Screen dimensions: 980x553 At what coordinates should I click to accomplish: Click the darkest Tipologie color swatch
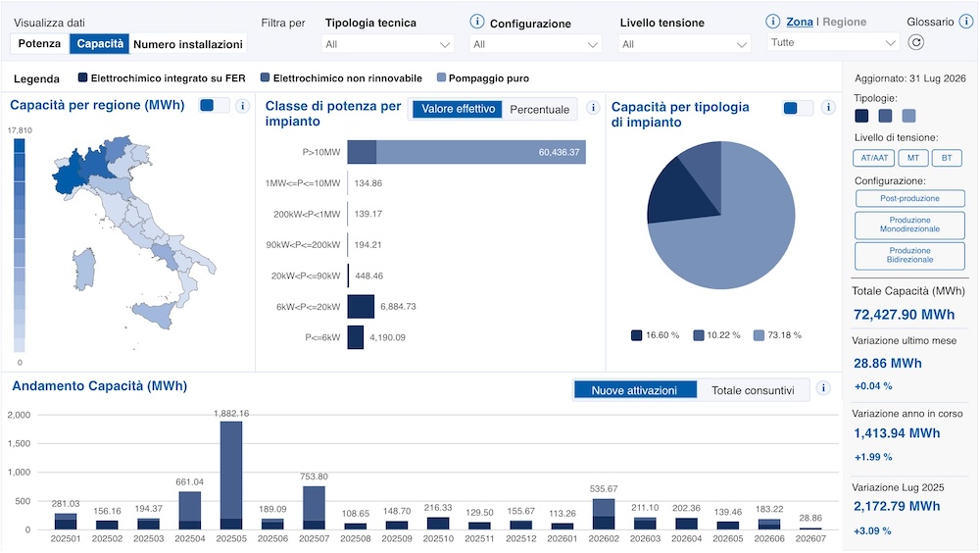tap(861, 116)
